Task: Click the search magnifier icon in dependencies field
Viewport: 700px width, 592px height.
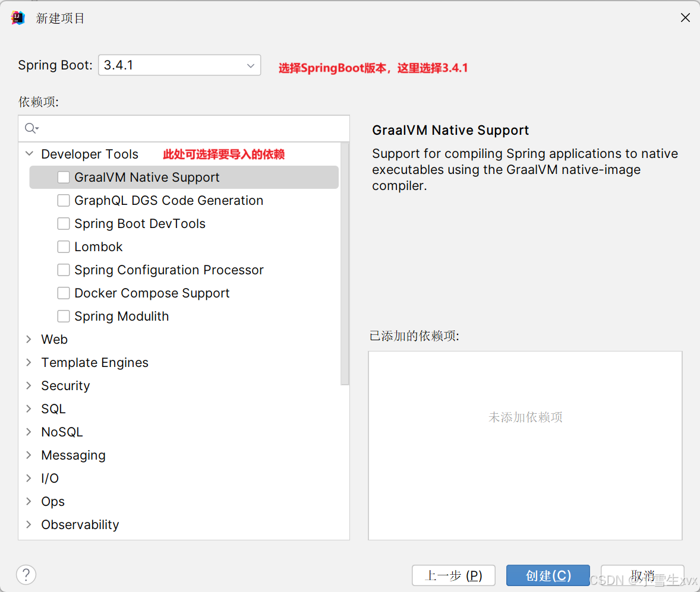Action: 31,128
